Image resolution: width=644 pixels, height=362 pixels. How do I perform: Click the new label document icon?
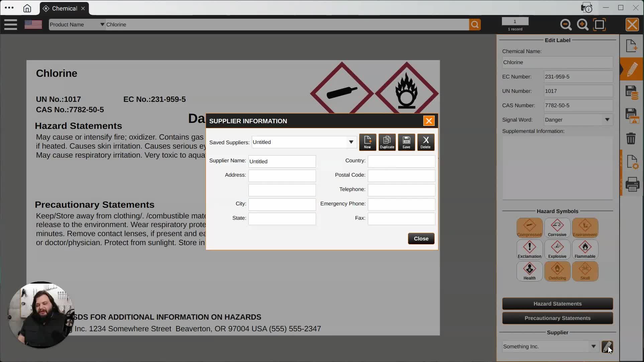632,46
